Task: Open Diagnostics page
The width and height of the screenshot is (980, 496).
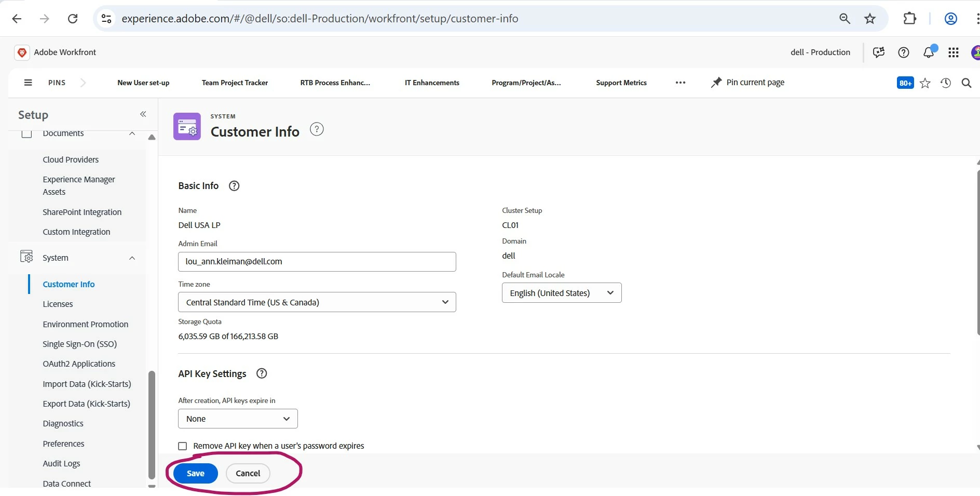Action: point(63,423)
